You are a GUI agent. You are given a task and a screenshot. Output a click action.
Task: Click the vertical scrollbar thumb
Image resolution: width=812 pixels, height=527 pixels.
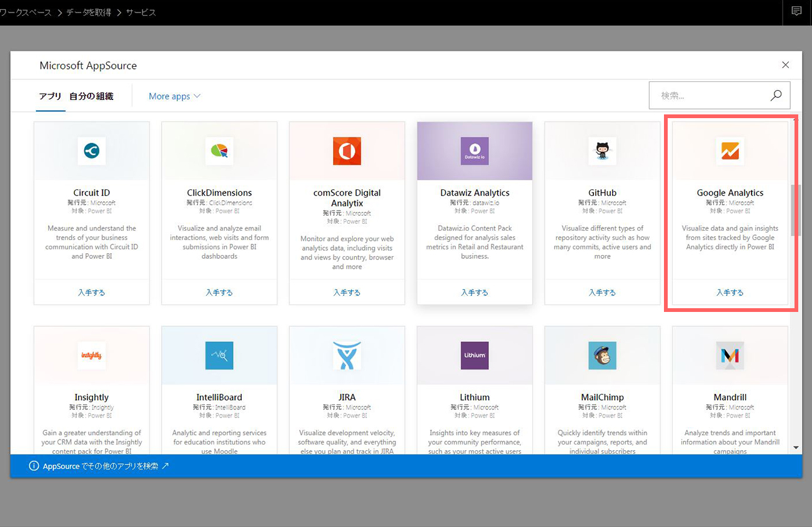coord(796,209)
